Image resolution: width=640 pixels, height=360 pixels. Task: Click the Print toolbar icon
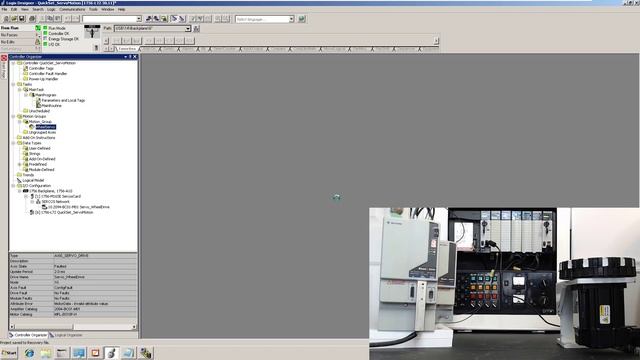[32, 19]
